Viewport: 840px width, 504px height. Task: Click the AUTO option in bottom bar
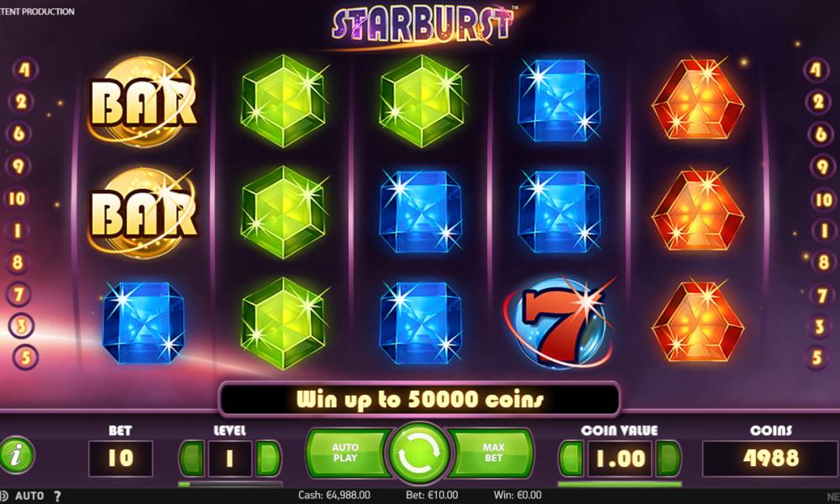point(29,496)
